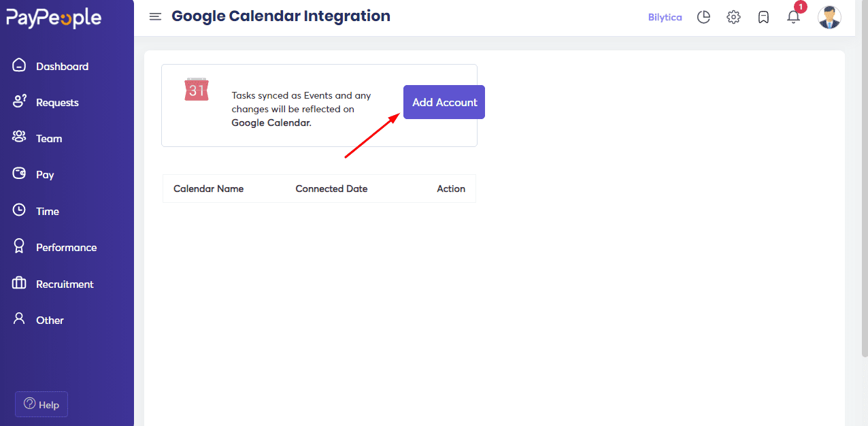Viewport: 868px width, 426px height.
Task: Select the Other menu item
Action: click(x=50, y=321)
